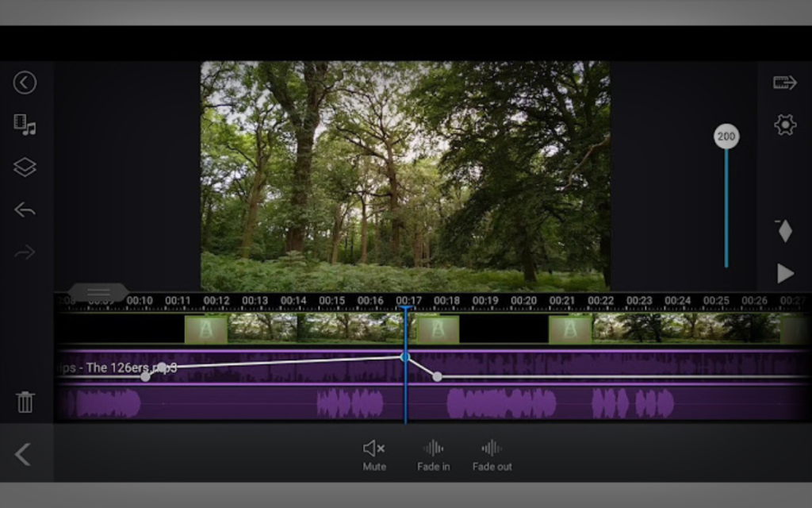Select a keyframe dot on the volume line
Image resolution: width=812 pixels, height=508 pixels.
437,376
